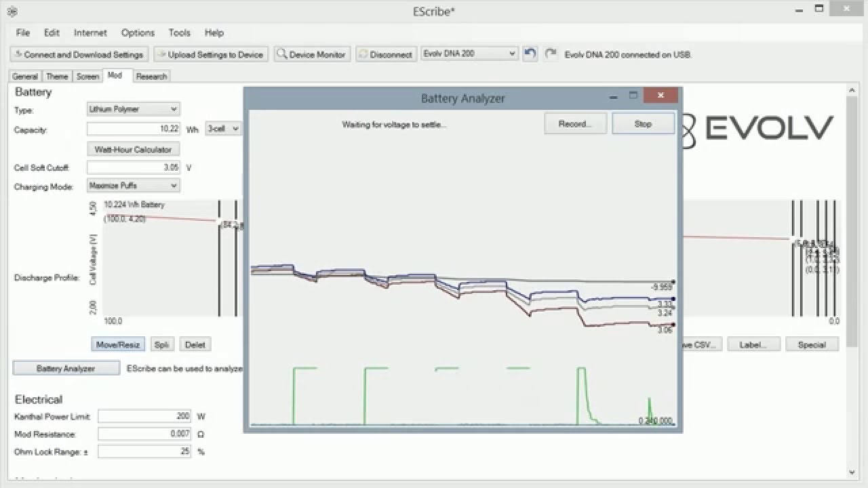Open the Charging Mode dropdown
Image resolution: width=868 pixels, height=488 pixels.
coord(133,185)
